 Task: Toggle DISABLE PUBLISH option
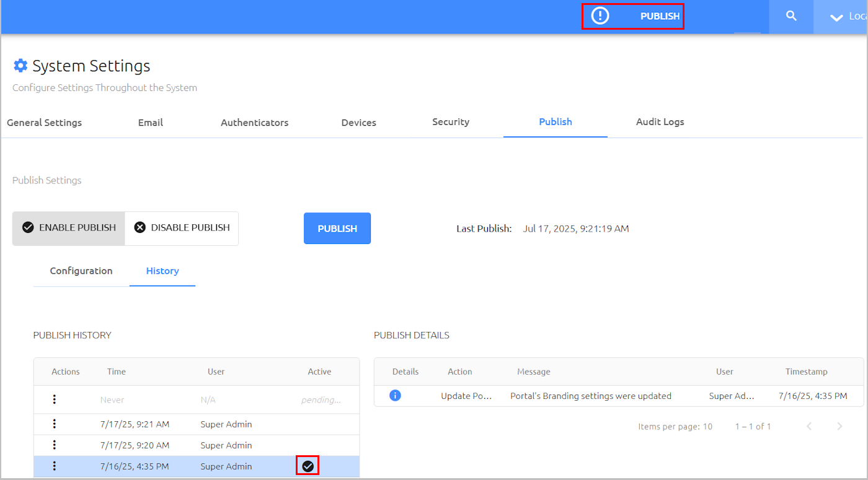pos(182,228)
